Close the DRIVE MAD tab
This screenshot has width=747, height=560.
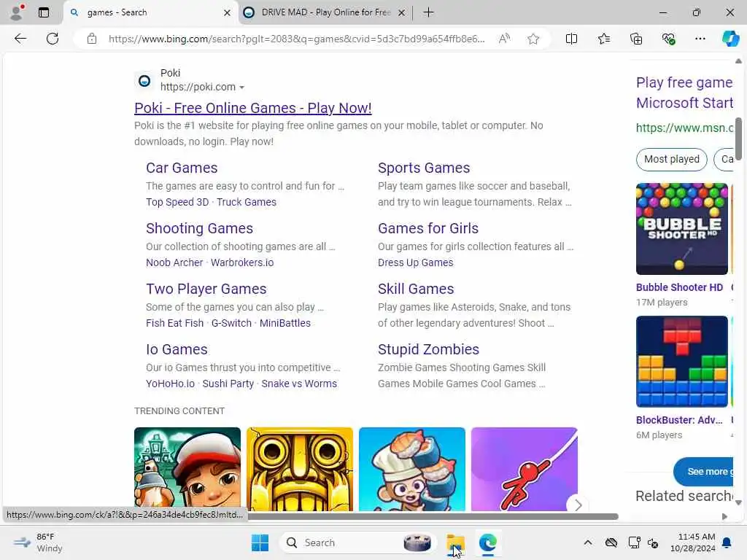pos(402,13)
